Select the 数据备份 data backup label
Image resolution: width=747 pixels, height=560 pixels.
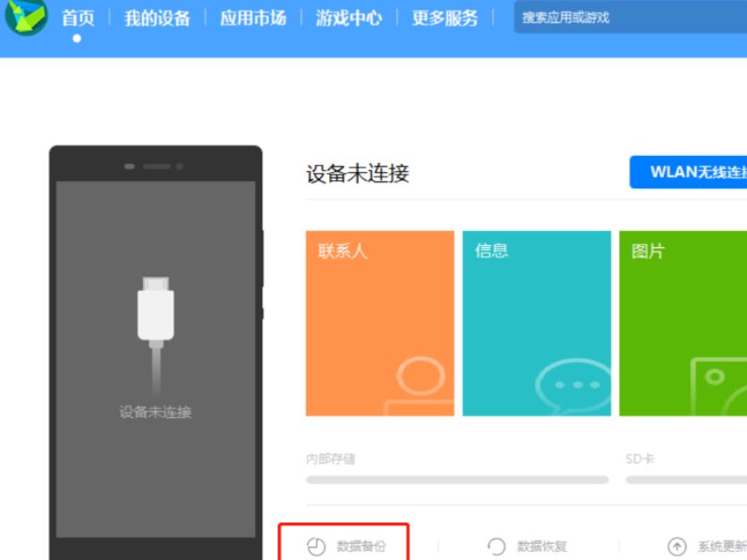tap(361, 547)
